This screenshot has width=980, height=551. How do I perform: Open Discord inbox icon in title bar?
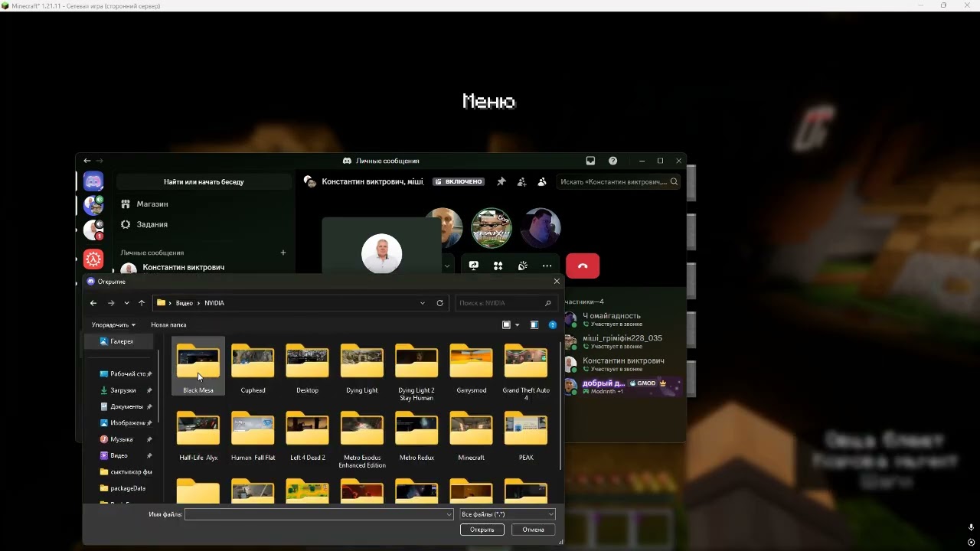click(590, 161)
